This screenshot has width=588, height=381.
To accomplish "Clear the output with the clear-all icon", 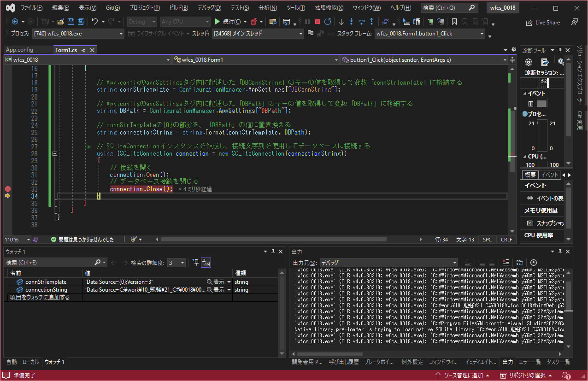I will click(x=506, y=262).
